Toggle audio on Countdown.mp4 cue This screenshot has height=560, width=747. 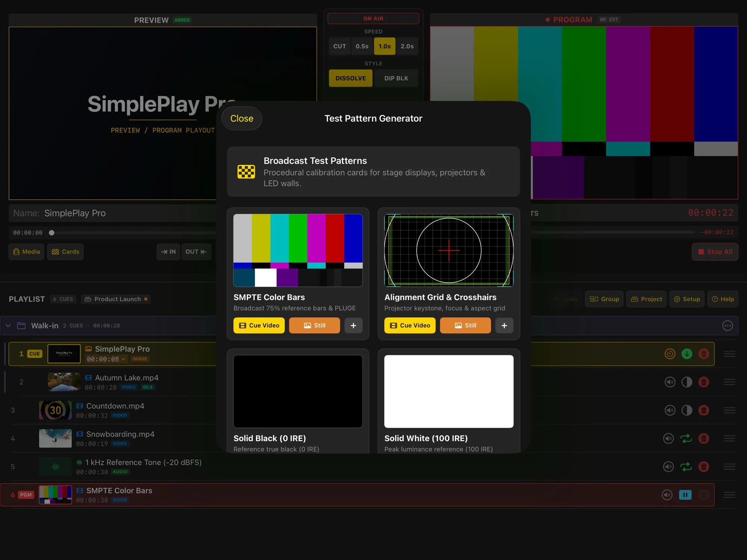[x=670, y=410]
